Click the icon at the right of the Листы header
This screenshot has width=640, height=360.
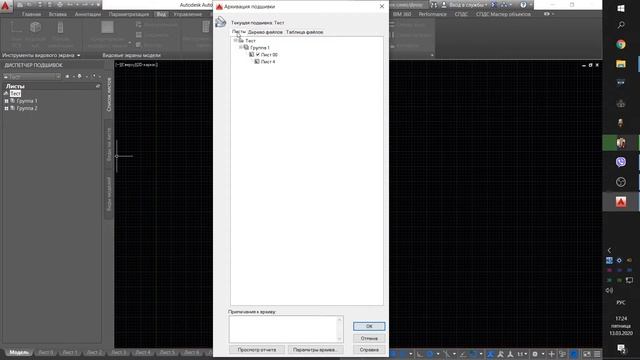(98, 86)
